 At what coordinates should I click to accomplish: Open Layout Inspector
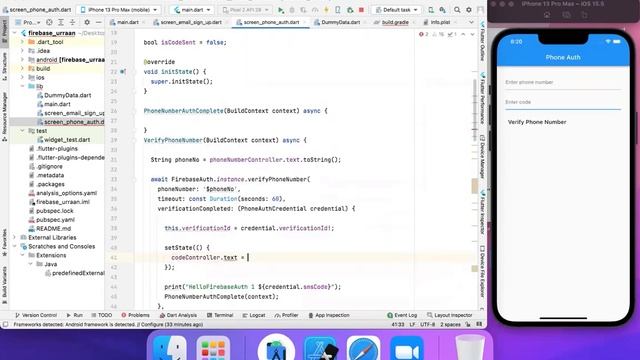(x=449, y=315)
